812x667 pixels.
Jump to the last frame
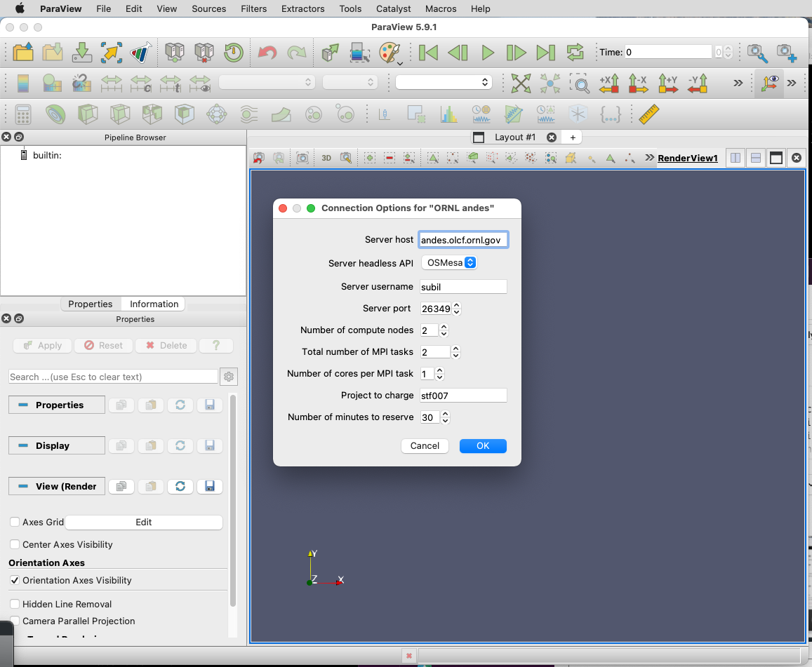tap(545, 53)
